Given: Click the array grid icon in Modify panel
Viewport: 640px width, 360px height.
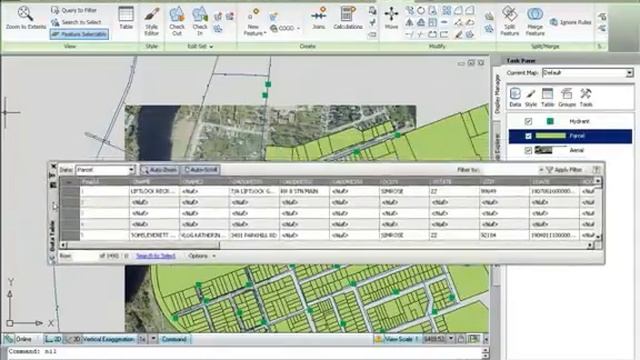Looking at the screenshot, I should click(x=447, y=11).
